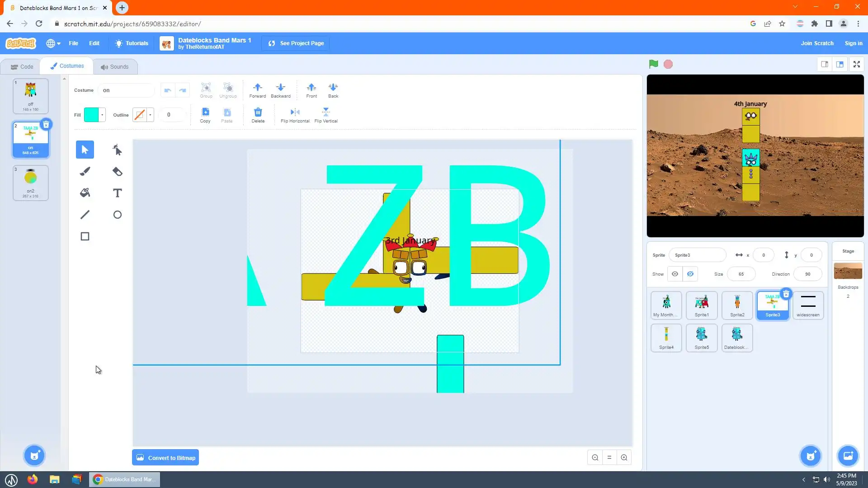Image resolution: width=868 pixels, height=488 pixels.
Task: Switch to the Sounds tab
Action: pyautogui.click(x=115, y=66)
